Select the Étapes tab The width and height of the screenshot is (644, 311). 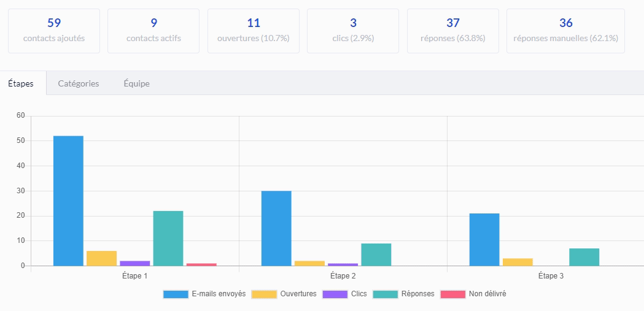tap(21, 83)
